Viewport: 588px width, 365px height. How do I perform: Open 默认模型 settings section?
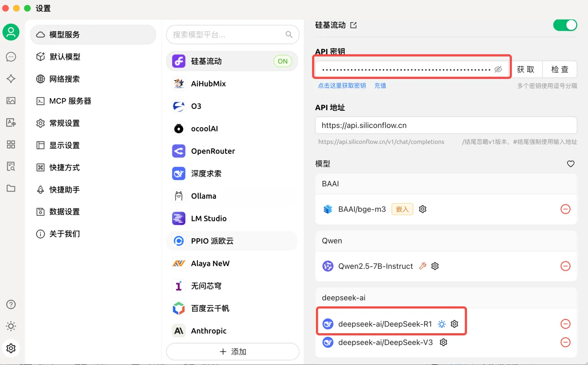93,57
